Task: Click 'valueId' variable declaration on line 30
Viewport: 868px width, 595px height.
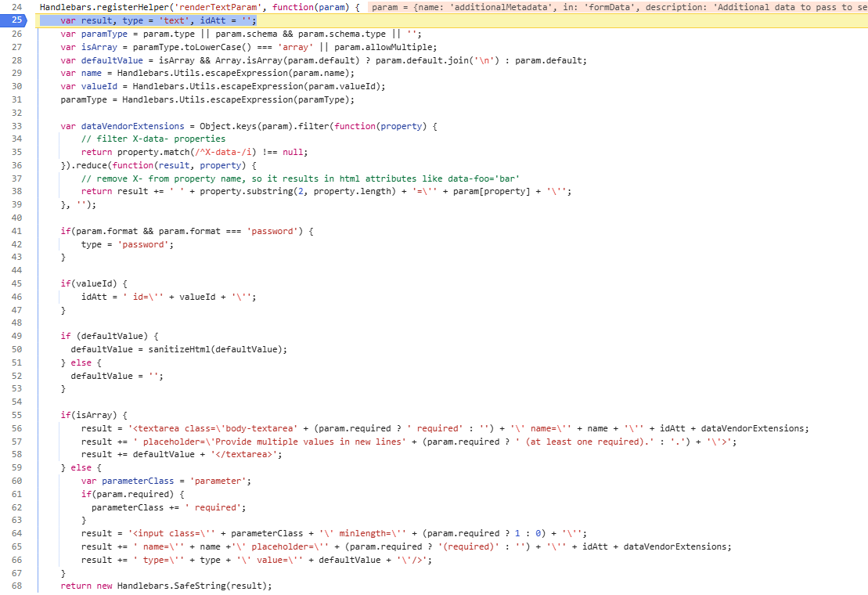Action: 99,86
